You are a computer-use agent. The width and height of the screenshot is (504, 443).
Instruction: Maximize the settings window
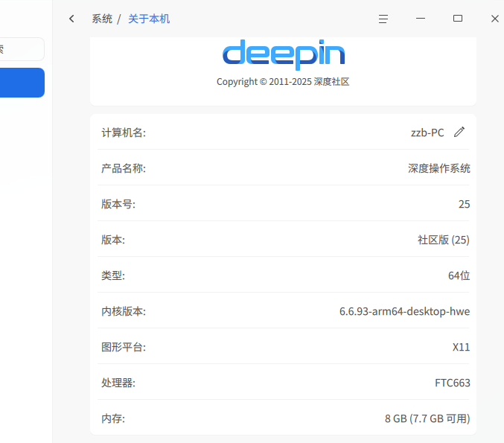[x=458, y=19]
